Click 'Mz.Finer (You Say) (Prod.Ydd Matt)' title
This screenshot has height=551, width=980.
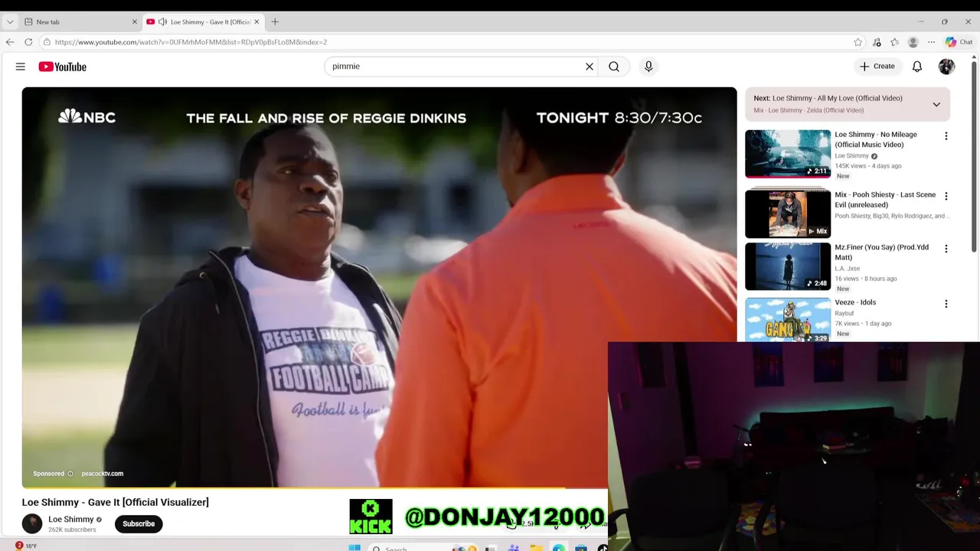(x=881, y=252)
